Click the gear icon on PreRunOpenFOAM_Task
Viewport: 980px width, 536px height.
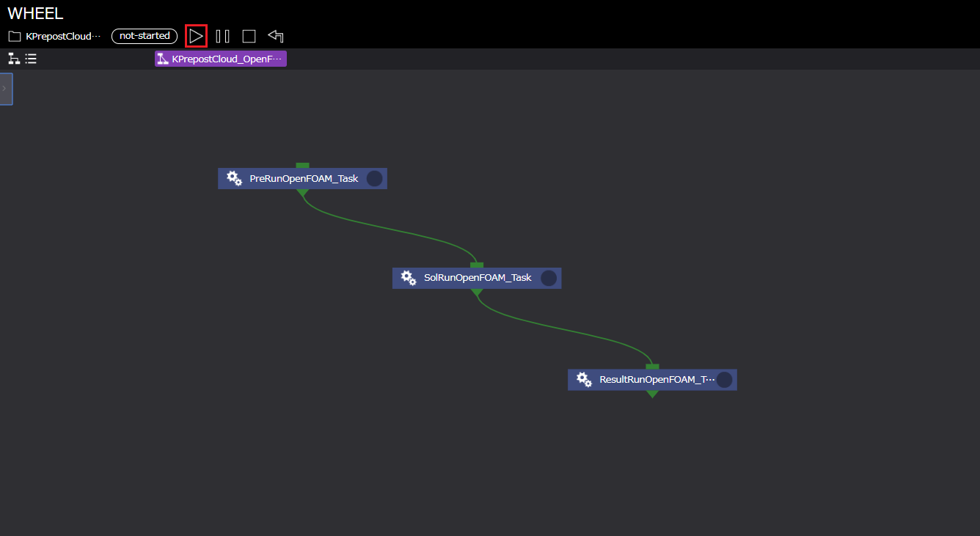[x=234, y=178]
